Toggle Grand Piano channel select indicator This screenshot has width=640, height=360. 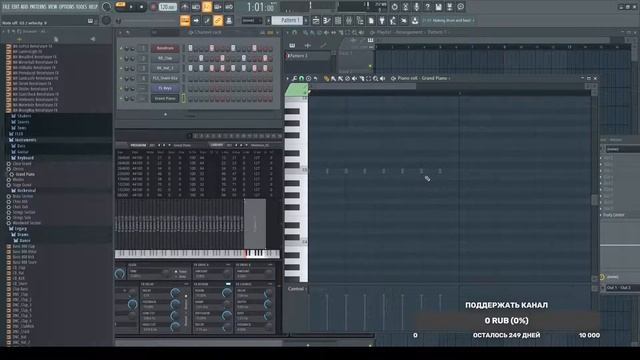[183, 98]
